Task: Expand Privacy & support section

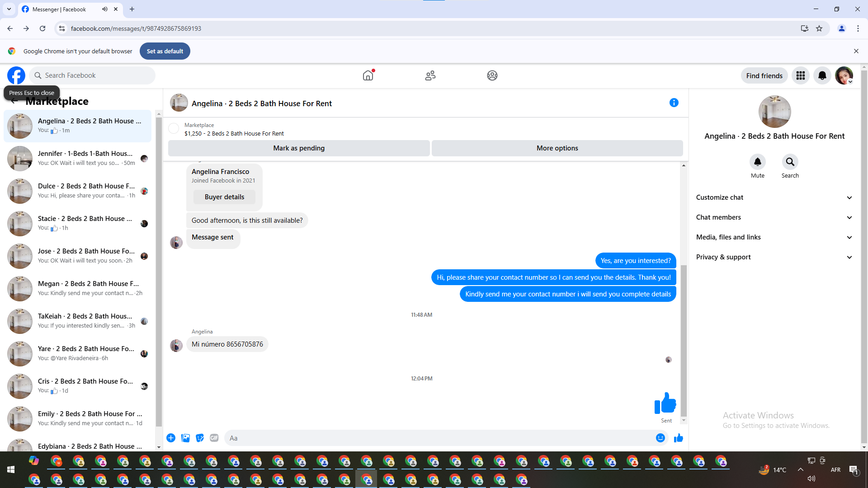Action: (774, 257)
